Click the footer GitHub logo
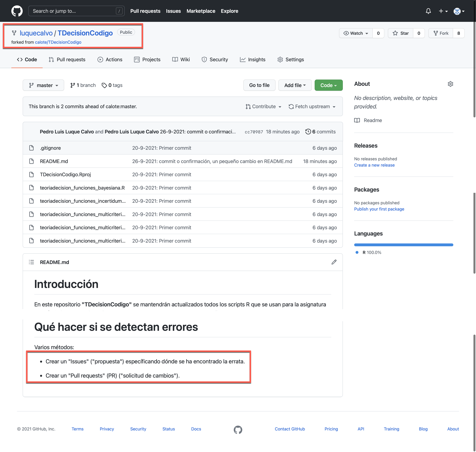 pos(238,430)
